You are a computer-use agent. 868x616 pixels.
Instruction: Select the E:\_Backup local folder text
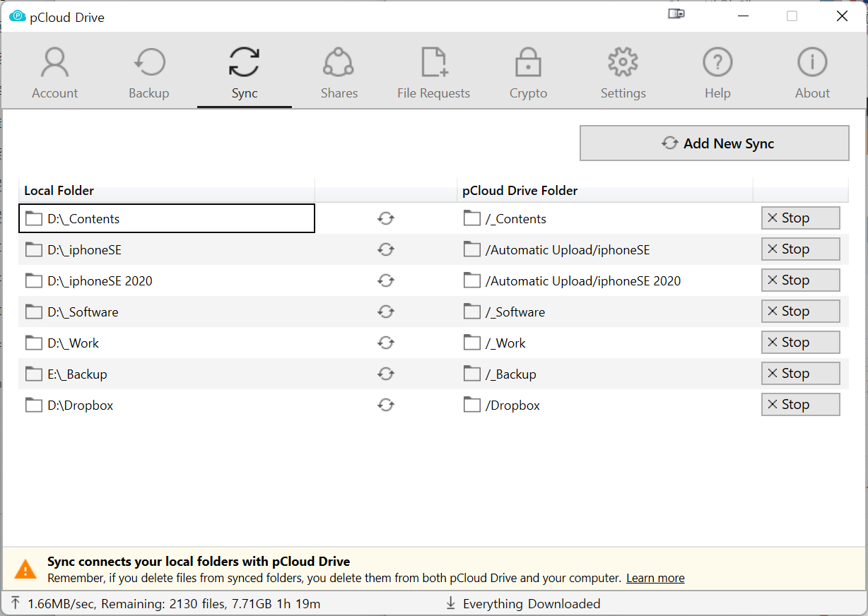pyautogui.click(x=77, y=374)
